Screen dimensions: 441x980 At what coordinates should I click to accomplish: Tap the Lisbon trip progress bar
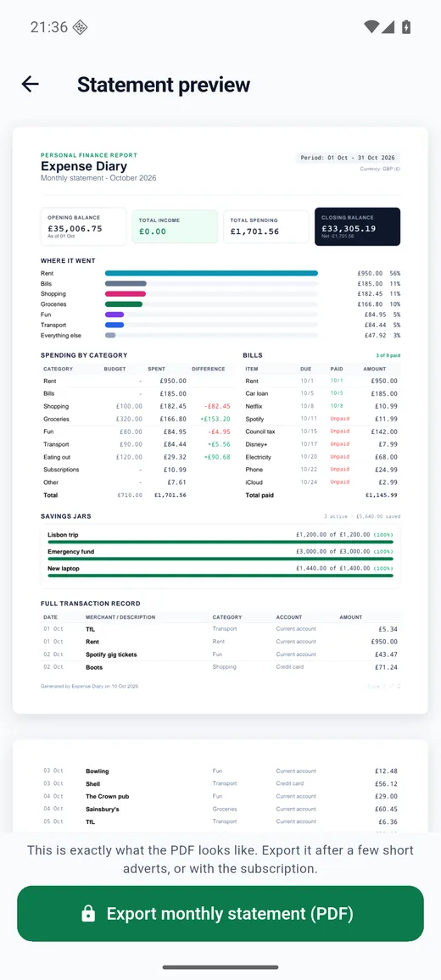pos(220,542)
